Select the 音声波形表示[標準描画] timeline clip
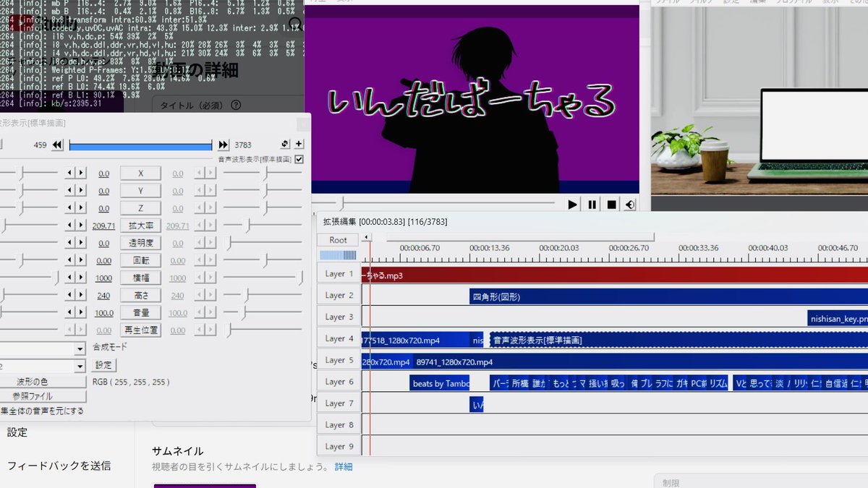 tap(678, 340)
